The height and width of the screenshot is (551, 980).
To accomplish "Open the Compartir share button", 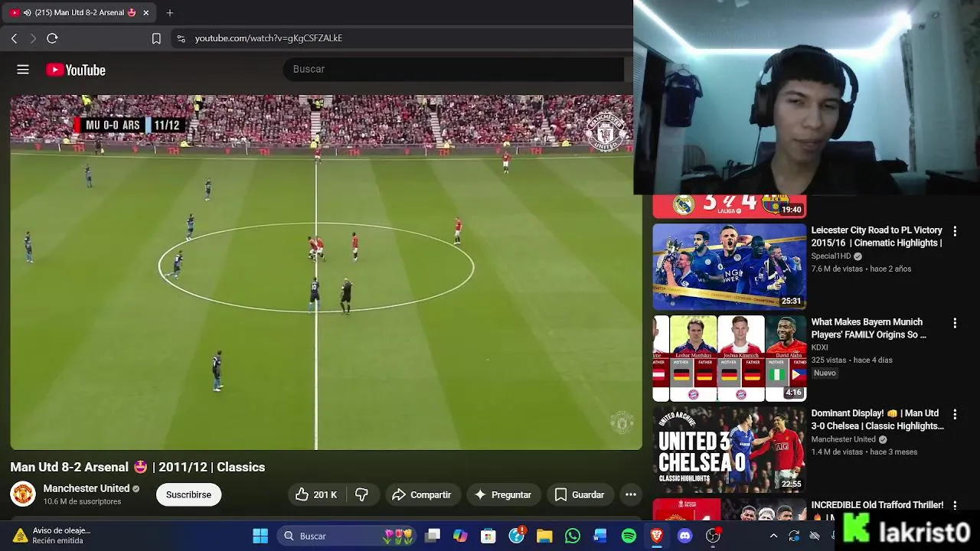I will 422,494.
